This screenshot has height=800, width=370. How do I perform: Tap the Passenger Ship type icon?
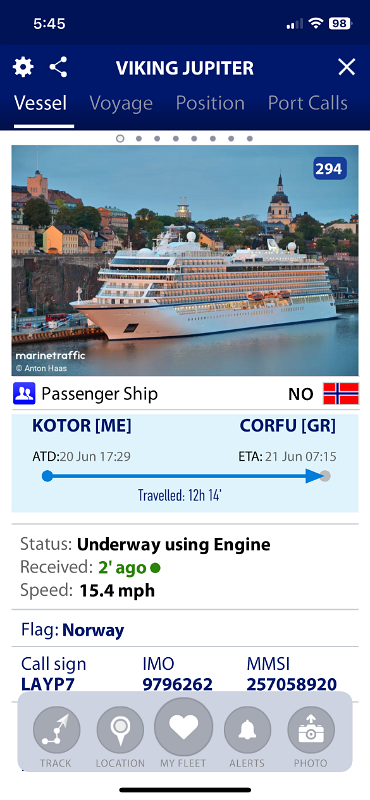(24, 394)
